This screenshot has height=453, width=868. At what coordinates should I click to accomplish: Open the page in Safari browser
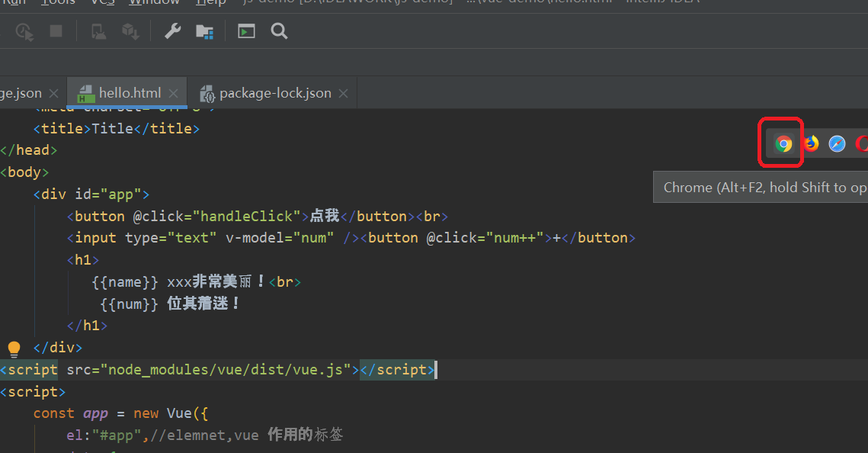837,143
